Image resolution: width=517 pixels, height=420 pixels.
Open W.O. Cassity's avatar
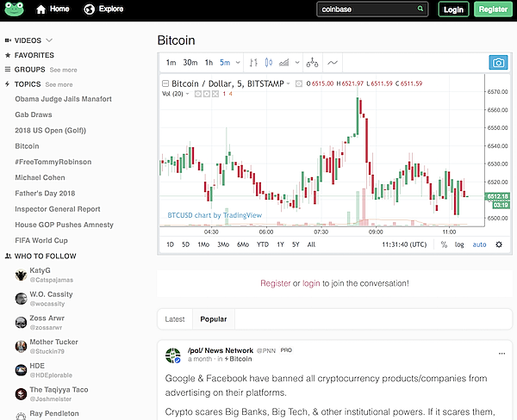(x=21, y=299)
